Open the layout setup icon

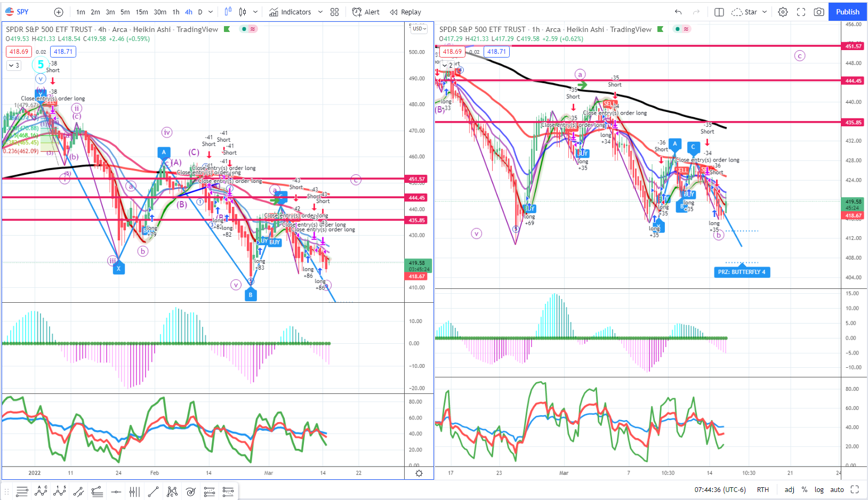pos(719,12)
